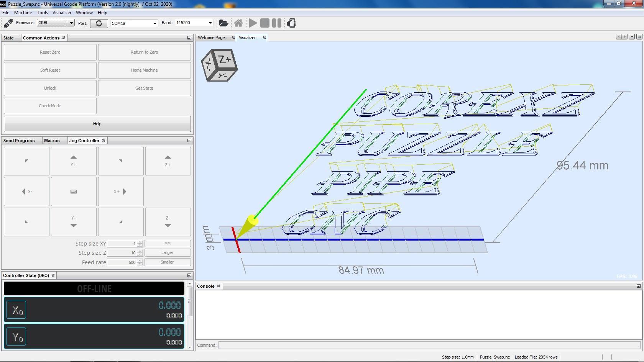Image resolution: width=644 pixels, height=362 pixels.
Task: Toggle keyboard jog control button
Action: tap(74, 192)
